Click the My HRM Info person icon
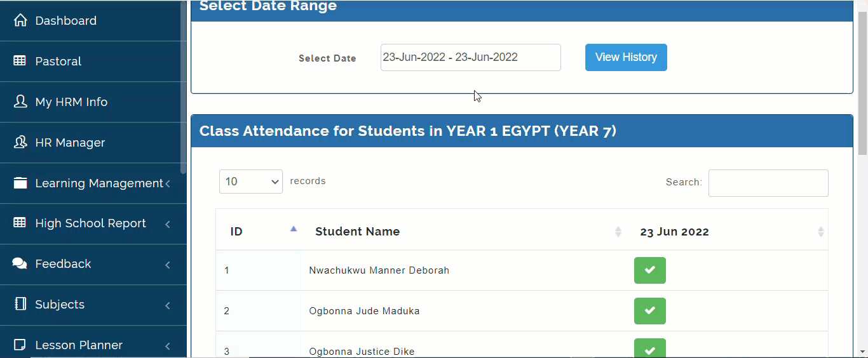The height and width of the screenshot is (358, 868). tap(20, 102)
